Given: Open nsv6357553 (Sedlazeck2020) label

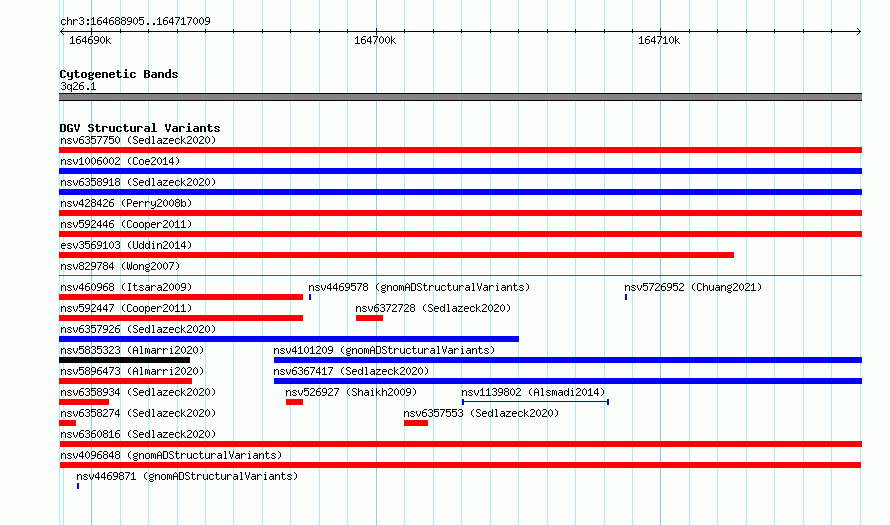Looking at the screenshot, I should (x=481, y=413).
